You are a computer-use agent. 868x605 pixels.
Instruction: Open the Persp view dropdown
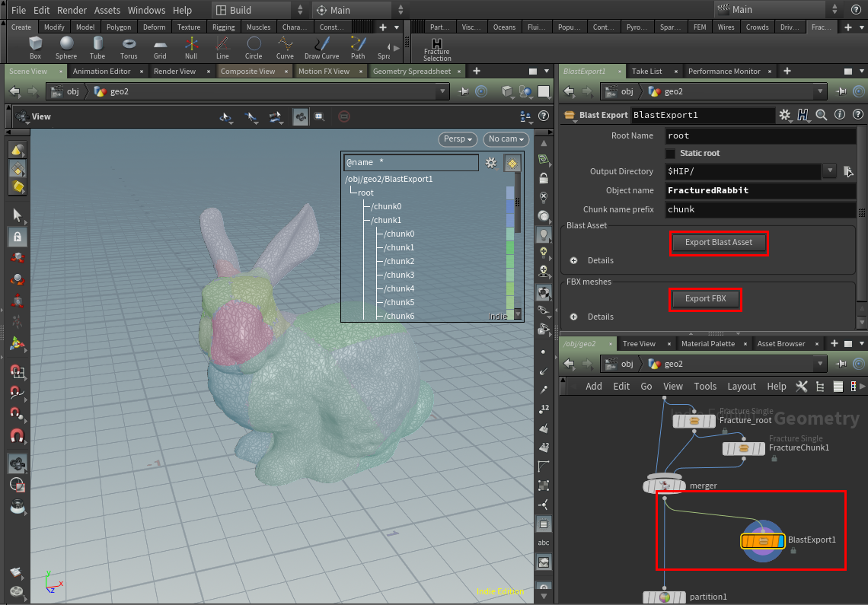pos(457,139)
